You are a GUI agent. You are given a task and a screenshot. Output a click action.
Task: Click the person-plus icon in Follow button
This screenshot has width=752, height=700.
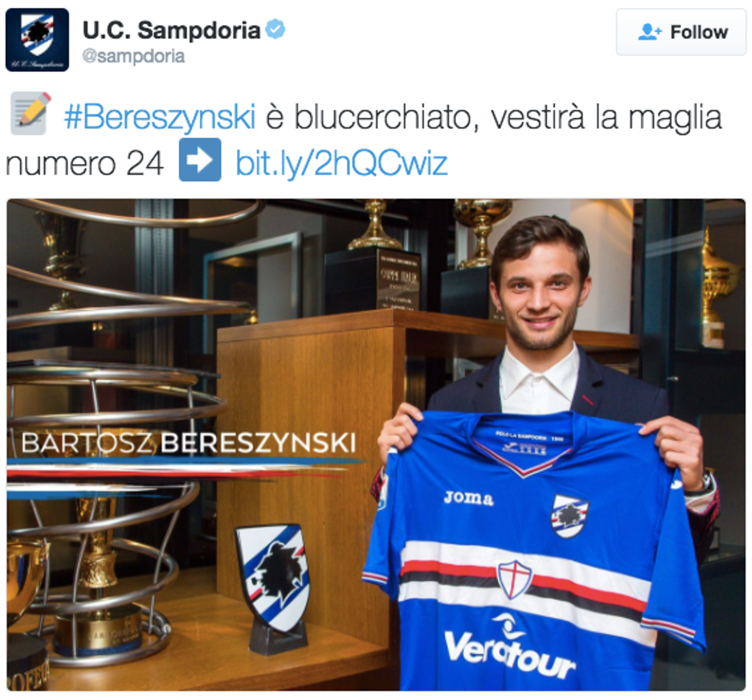[x=650, y=32]
